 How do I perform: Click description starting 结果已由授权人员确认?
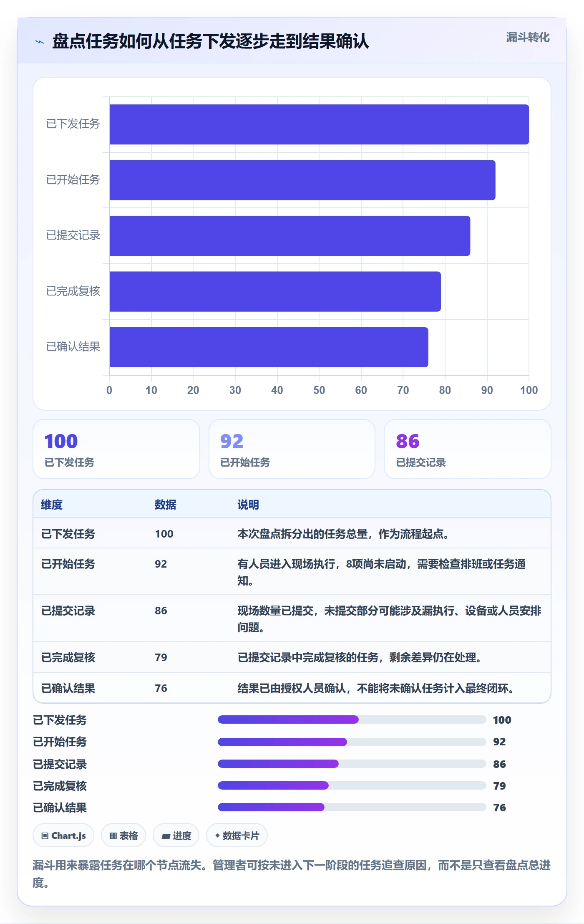[376, 688]
